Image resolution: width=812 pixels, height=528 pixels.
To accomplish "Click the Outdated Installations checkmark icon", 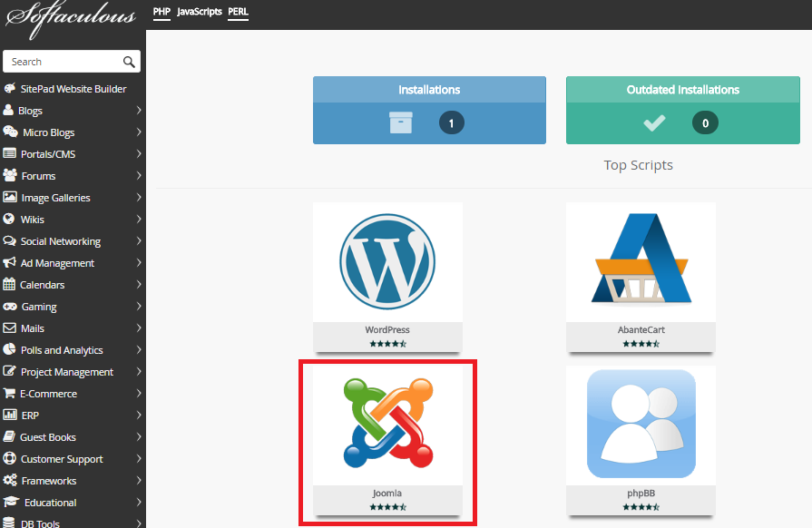I will point(654,123).
